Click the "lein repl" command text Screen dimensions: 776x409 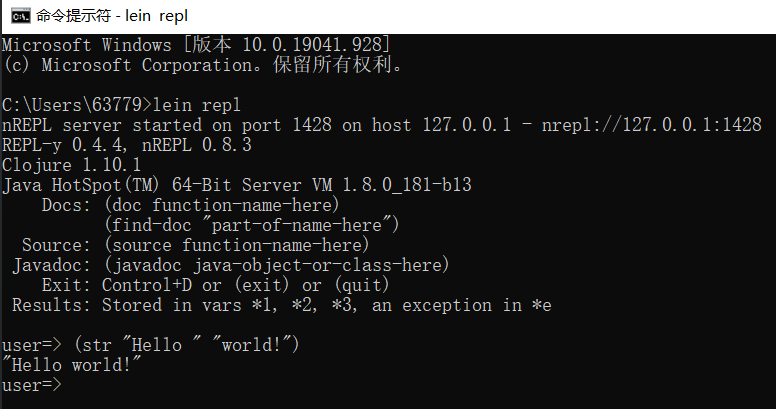coord(196,105)
